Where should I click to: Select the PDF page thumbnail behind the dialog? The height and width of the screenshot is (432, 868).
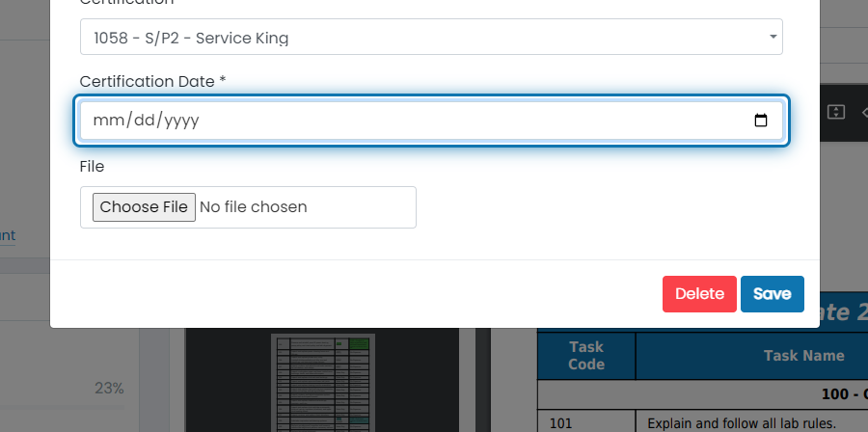point(323,382)
